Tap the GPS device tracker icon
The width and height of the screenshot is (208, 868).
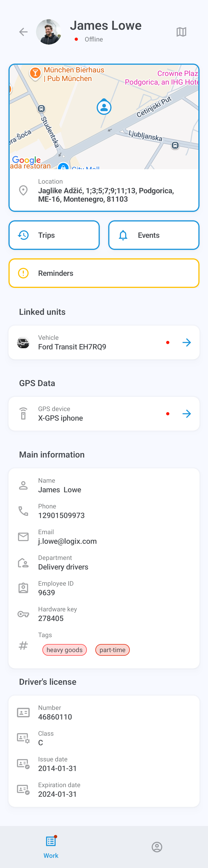coord(23,414)
